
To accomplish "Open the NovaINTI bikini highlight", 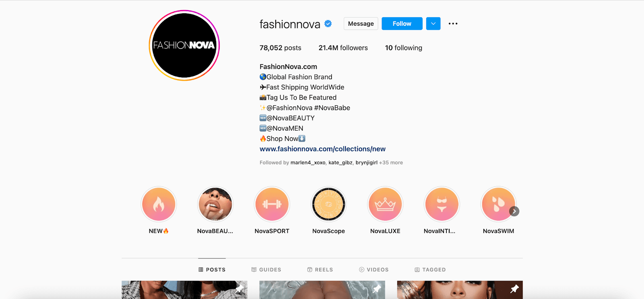I will coord(442,204).
